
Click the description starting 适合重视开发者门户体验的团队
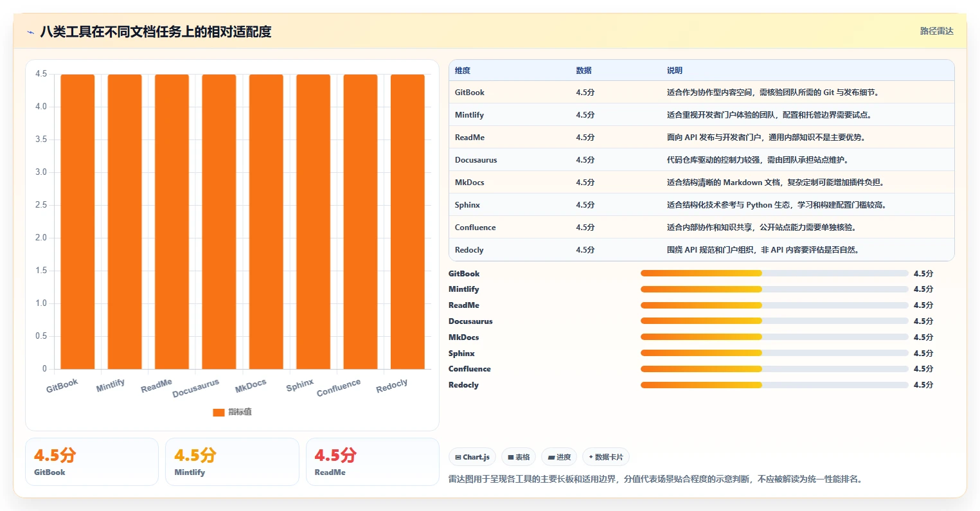click(769, 115)
